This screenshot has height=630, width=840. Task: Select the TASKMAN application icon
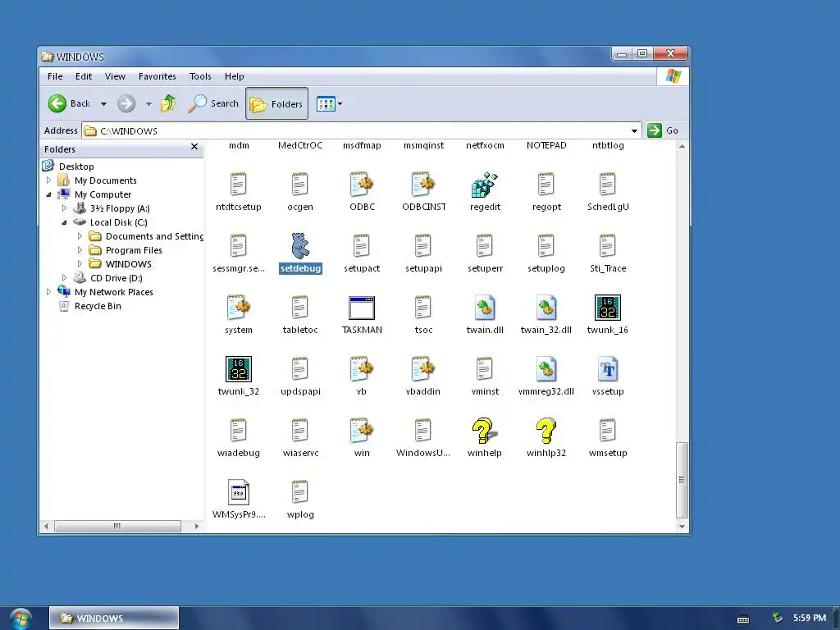click(x=362, y=308)
